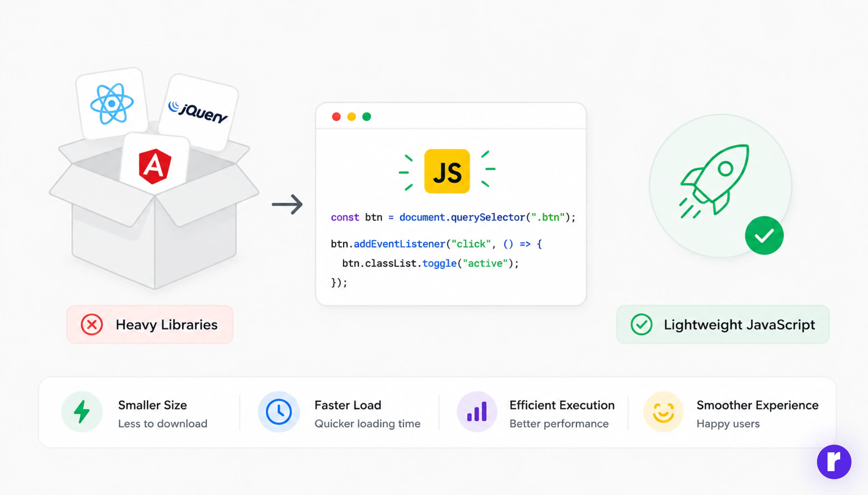
Task: Click the 'Quicker loading time' text
Action: pos(367,424)
